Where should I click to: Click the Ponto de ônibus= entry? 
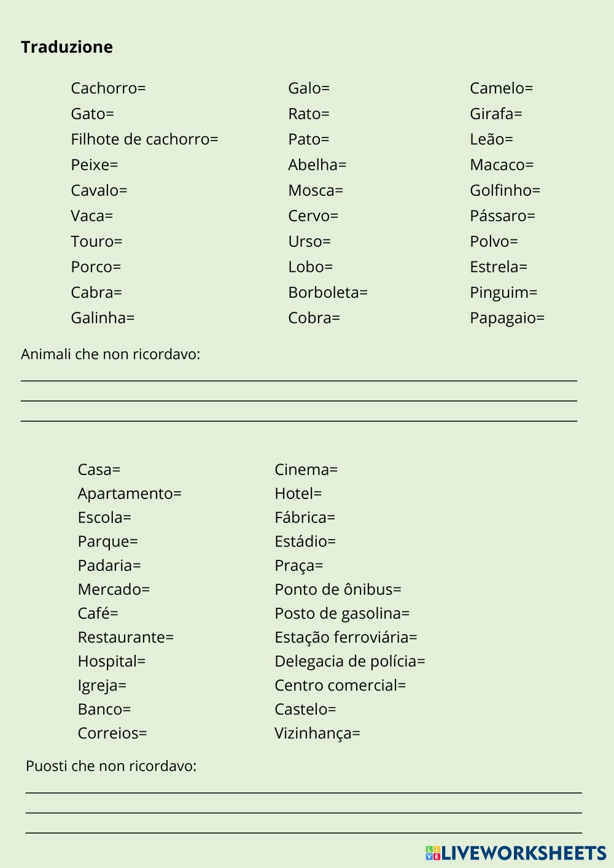tap(338, 589)
